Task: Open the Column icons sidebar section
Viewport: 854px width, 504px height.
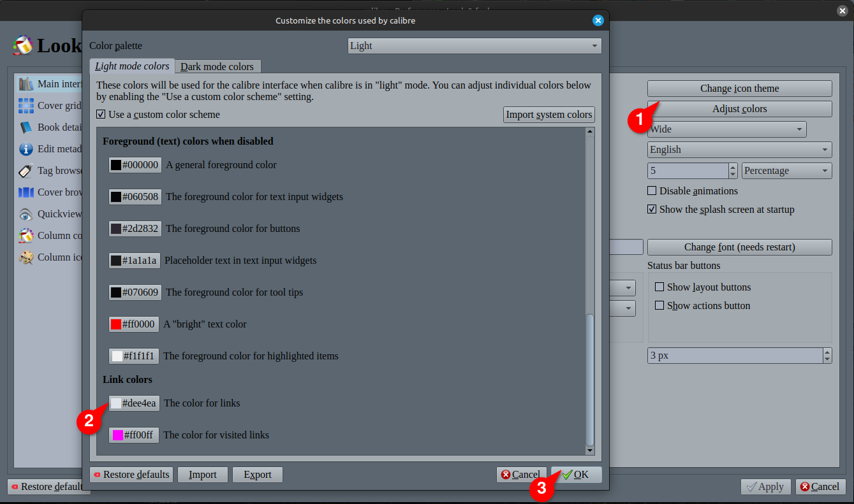Action: 50,257
